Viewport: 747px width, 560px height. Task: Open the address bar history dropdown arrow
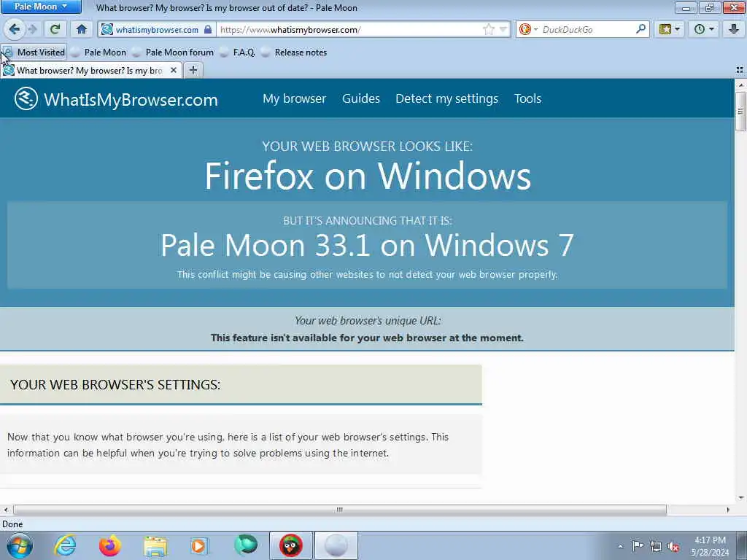click(503, 29)
